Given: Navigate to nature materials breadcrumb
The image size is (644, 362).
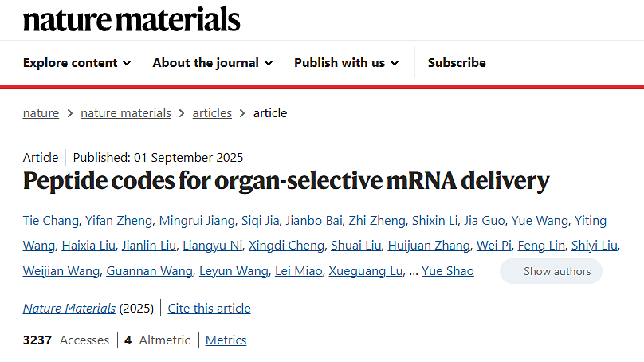Looking at the screenshot, I should [x=126, y=113].
